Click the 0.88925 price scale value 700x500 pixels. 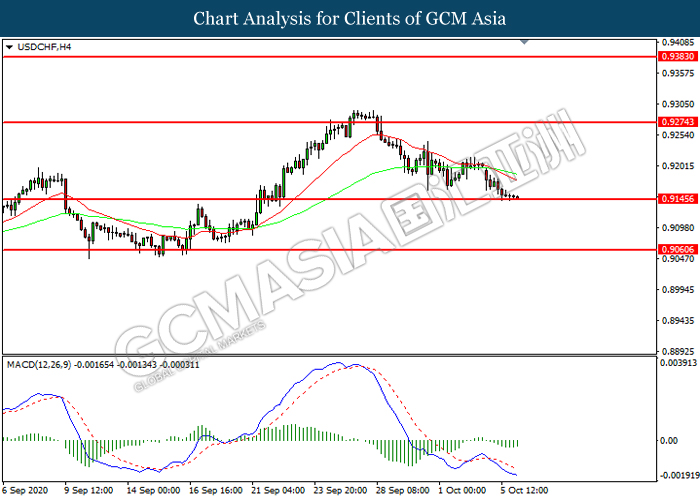click(678, 351)
